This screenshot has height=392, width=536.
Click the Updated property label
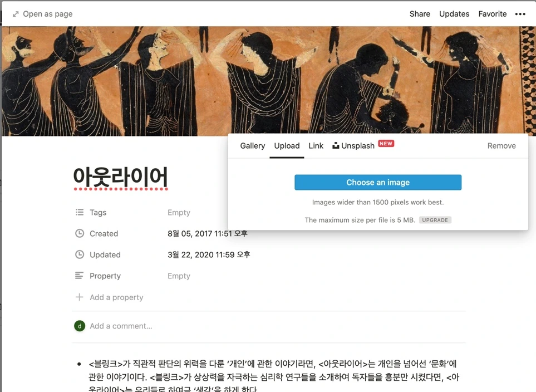pyautogui.click(x=105, y=255)
